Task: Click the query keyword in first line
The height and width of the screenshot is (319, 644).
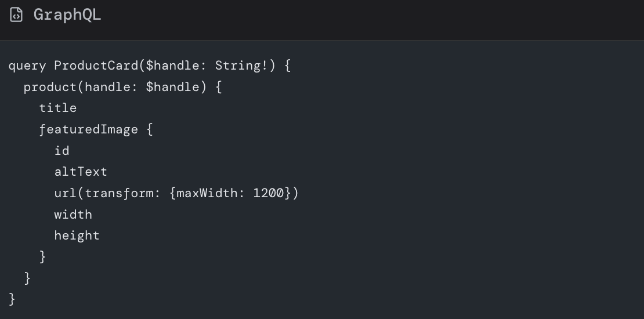Action: tap(27, 66)
